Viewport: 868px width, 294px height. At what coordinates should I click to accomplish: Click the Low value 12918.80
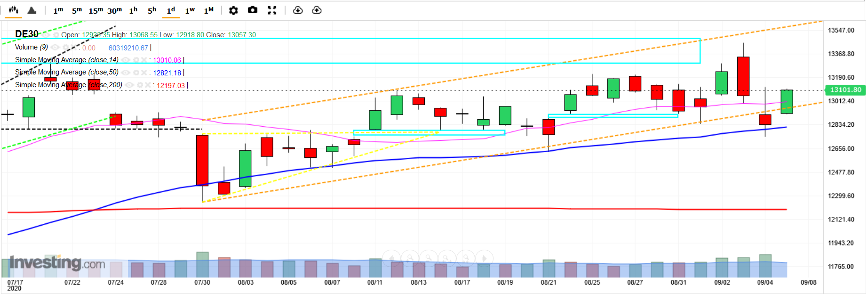point(190,35)
